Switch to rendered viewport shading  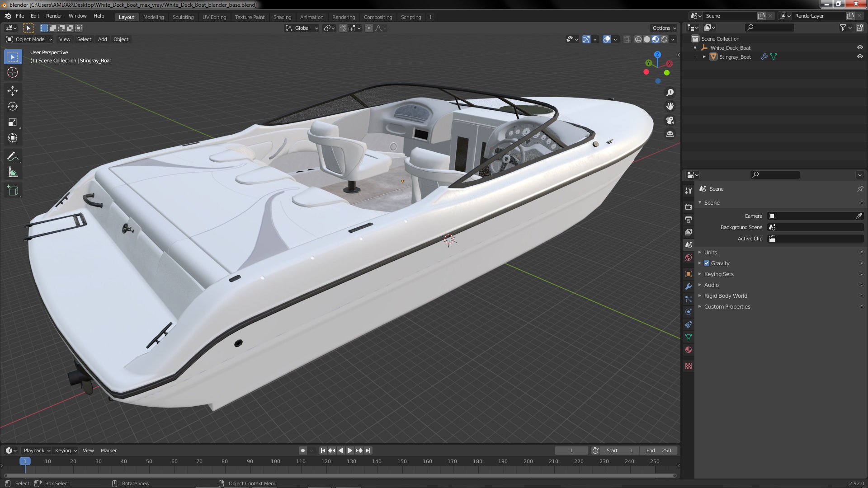(664, 39)
